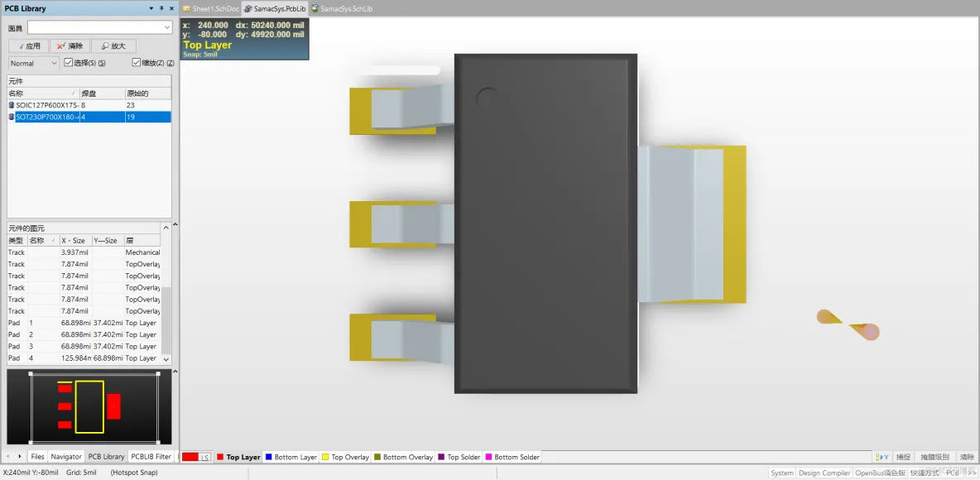This screenshot has width=980, height=480.
Task: Toggle the 选择(S) checkbox
Action: pos(69,63)
